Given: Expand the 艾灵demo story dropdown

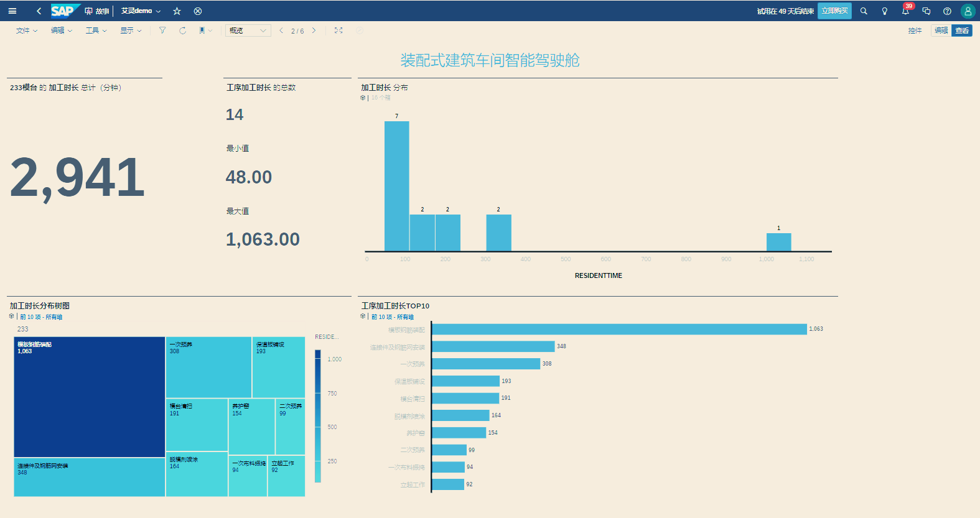Looking at the screenshot, I should (141, 11).
